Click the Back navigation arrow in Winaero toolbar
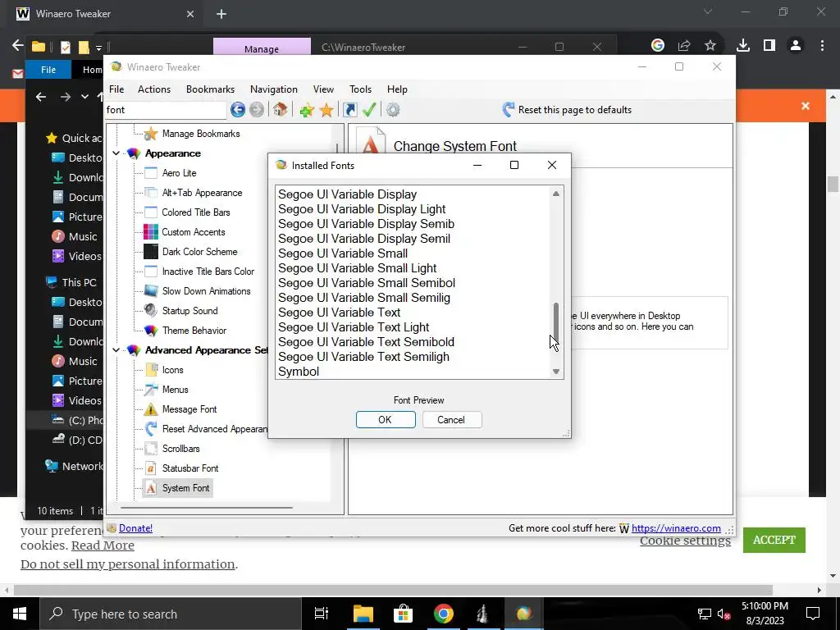840x630 pixels. coord(238,110)
